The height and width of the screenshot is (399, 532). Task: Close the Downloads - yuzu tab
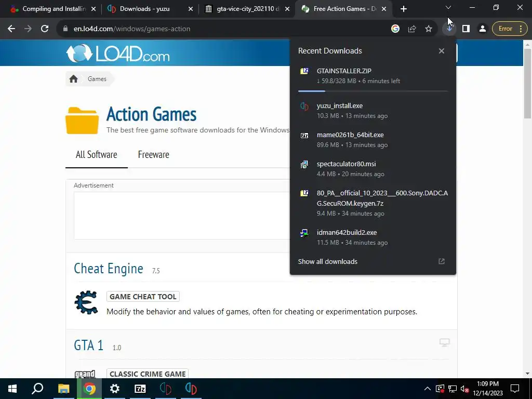pyautogui.click(x=191, y=9)
